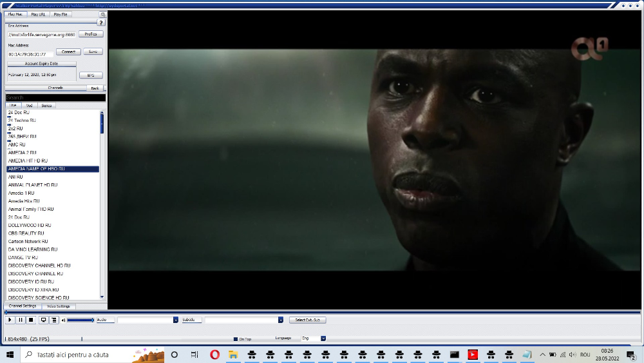Open File Explorer from the taskbar

(x=233, y=355)
